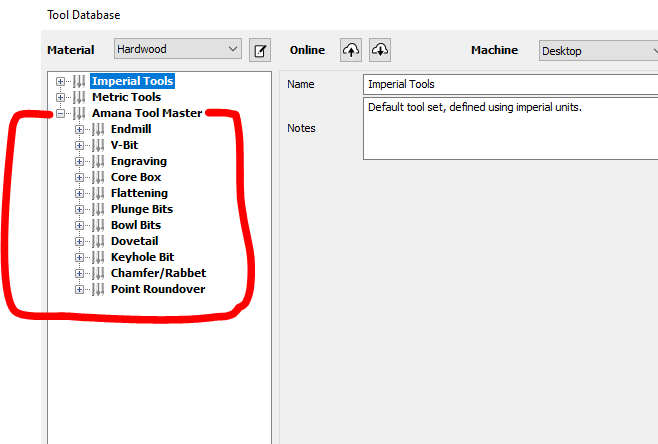The image size is (658, 444).
Task: Expand the Plunge Bits group
Action: (79, 209)
